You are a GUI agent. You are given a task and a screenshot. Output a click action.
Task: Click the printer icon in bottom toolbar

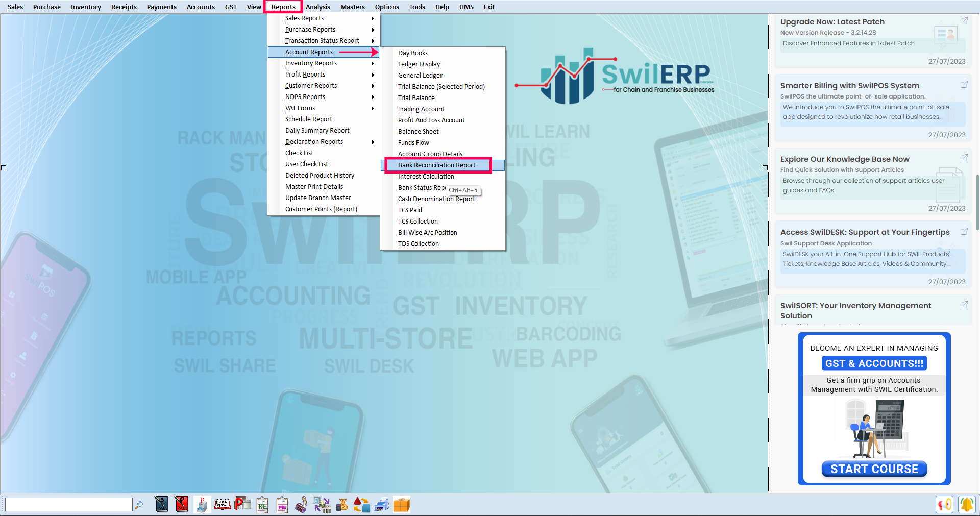[x=381, y=504]
